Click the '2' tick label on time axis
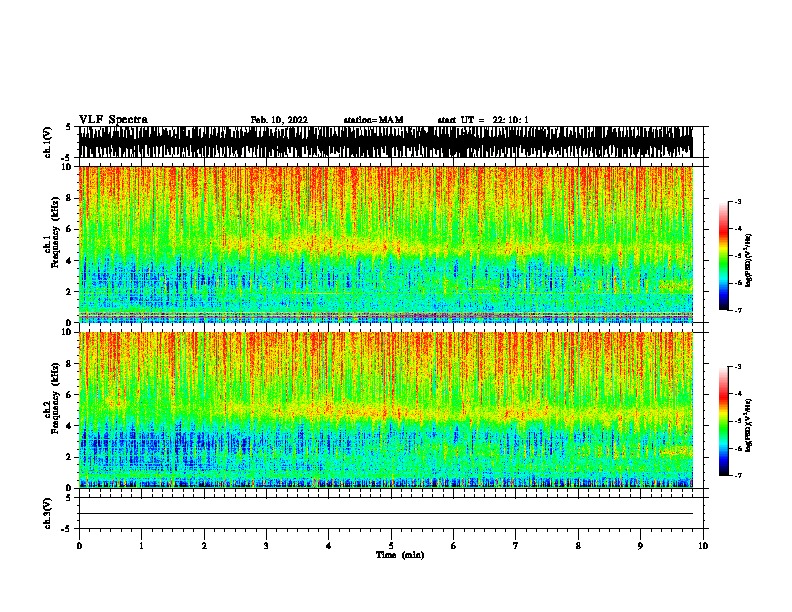 click(x=204, y=546)
